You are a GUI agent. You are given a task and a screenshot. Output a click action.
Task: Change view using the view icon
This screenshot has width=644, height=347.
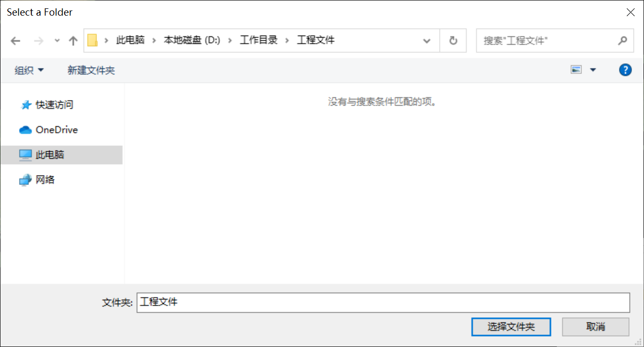click(576, 70)
